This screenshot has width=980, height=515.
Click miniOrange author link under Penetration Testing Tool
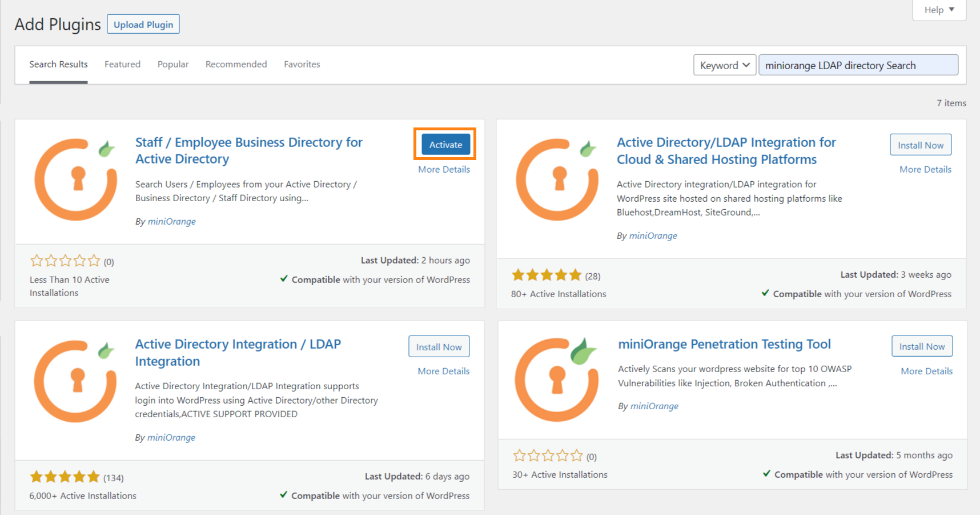click(654, 406)
